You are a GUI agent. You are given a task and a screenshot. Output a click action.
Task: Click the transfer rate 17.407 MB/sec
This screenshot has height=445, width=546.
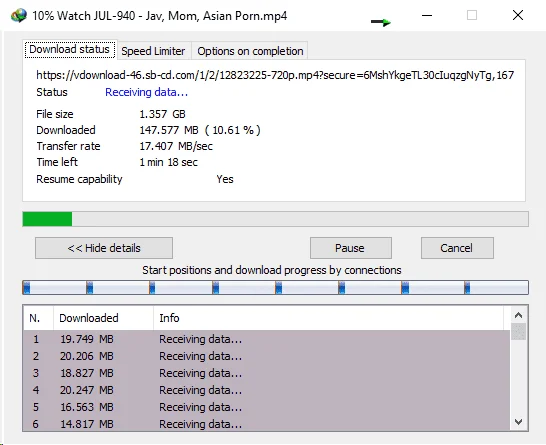point(176,146)
